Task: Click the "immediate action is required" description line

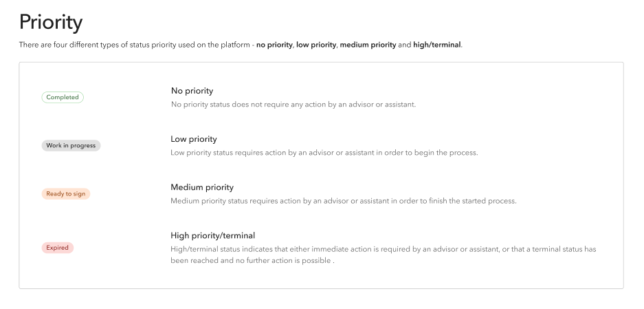Action: pyautogui.click(x=384, y=249)
